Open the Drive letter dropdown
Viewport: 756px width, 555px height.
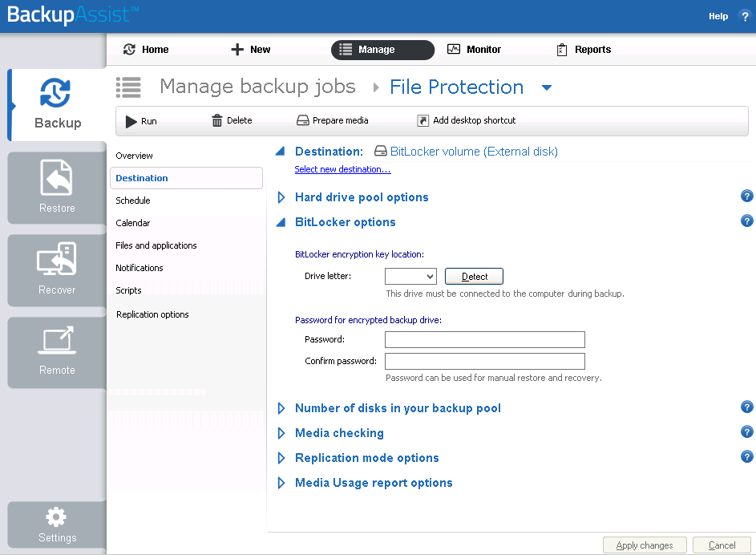click(x=430, y=277)
